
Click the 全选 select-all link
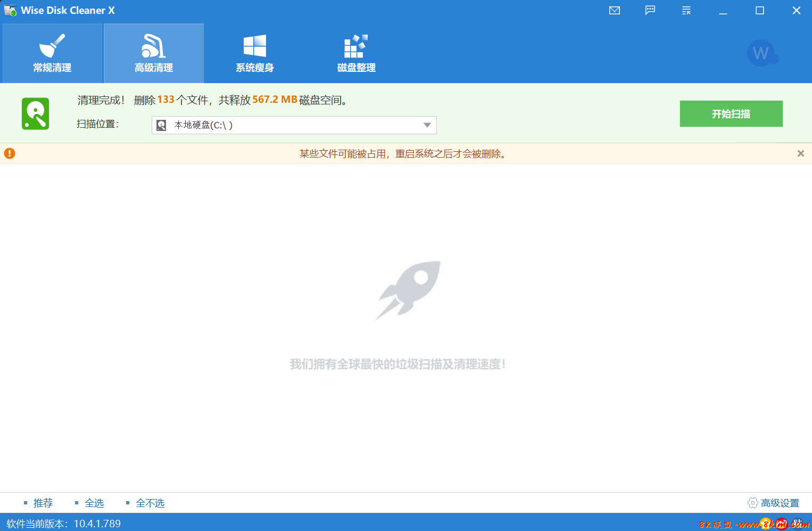[x=94, y=503]
